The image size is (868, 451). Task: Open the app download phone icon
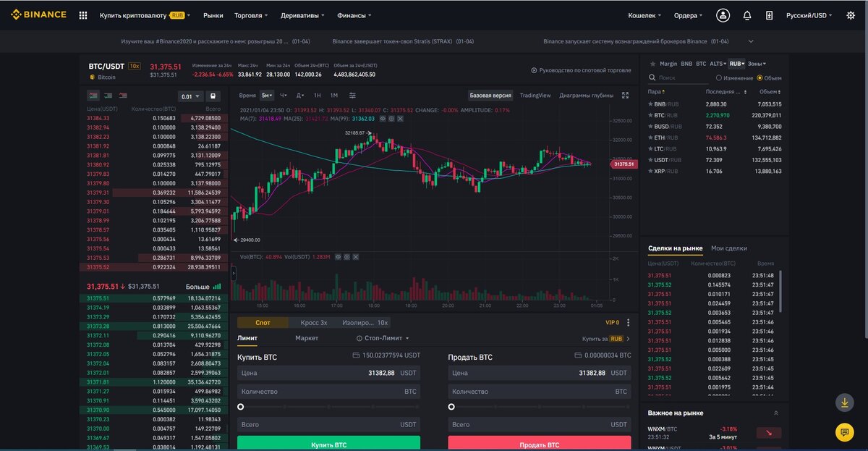click(770, 15)
